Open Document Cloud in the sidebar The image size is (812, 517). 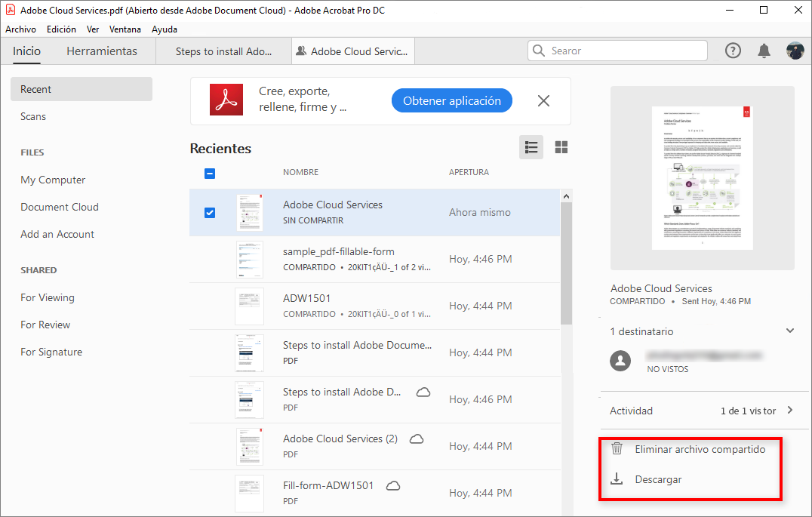pyautogui.click(x=60, y=207)
